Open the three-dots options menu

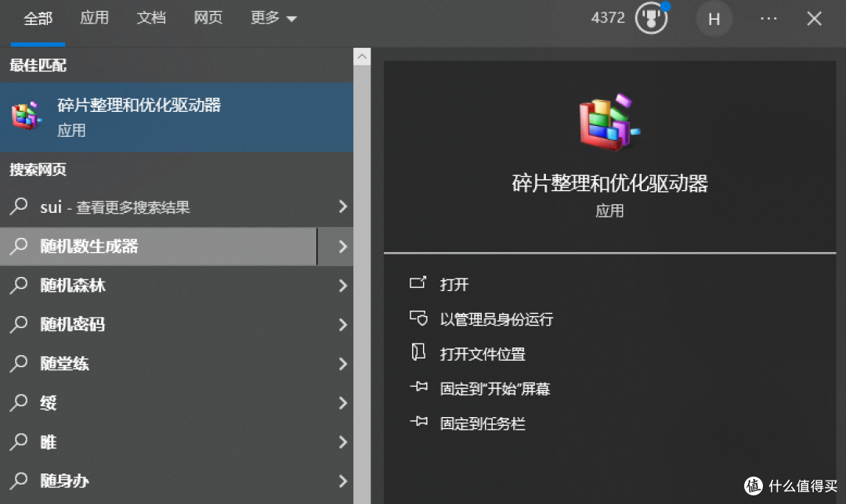[768, 19]
